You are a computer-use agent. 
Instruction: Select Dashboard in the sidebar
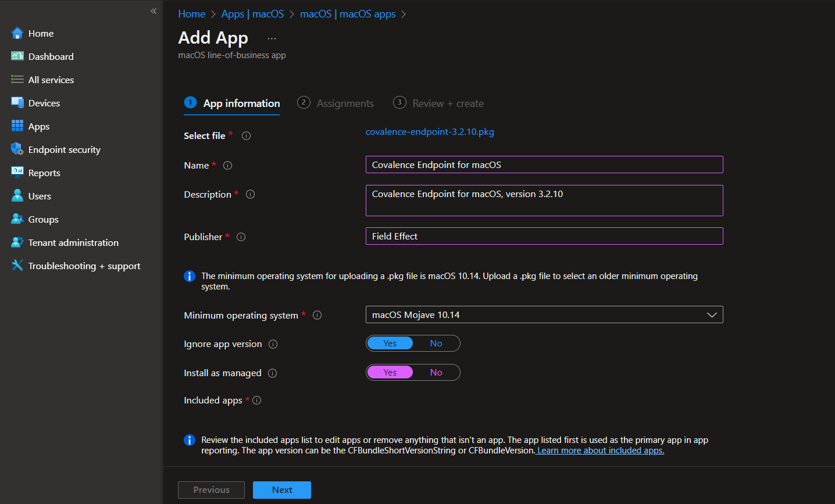click(x=51, y=56)
